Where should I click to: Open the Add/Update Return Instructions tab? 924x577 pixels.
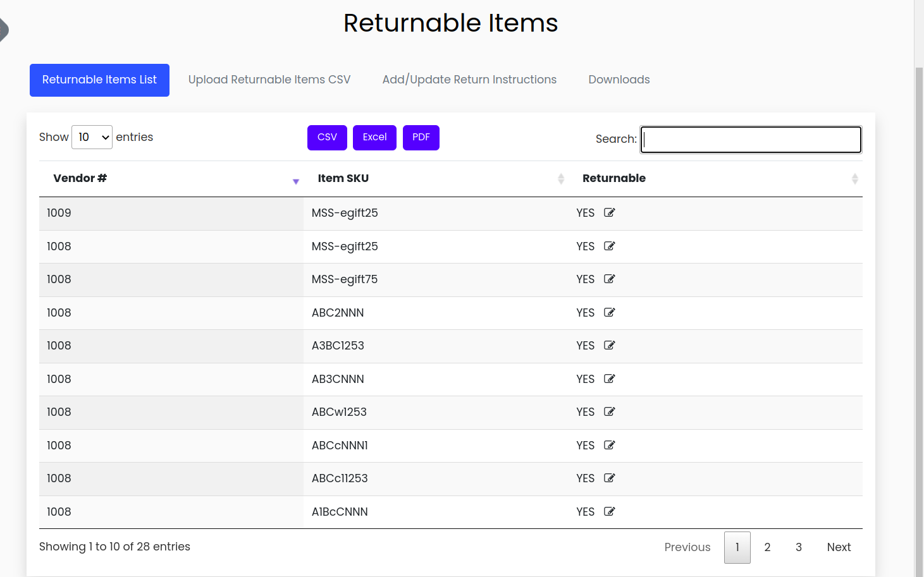469,80
